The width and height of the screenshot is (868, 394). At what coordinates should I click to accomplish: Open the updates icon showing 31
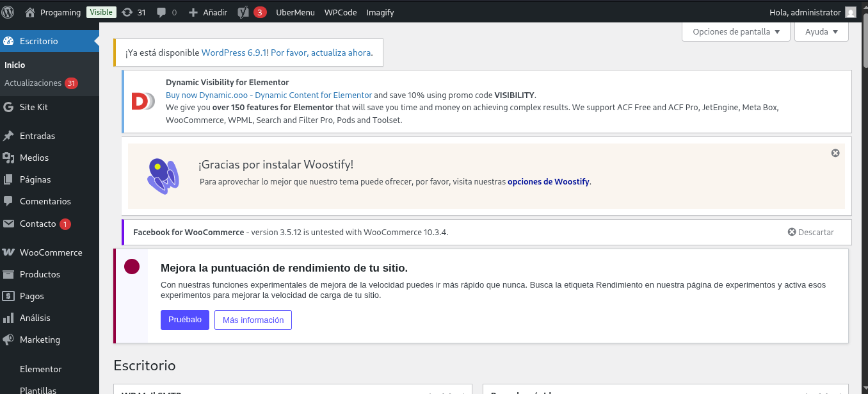pos(127,12)
